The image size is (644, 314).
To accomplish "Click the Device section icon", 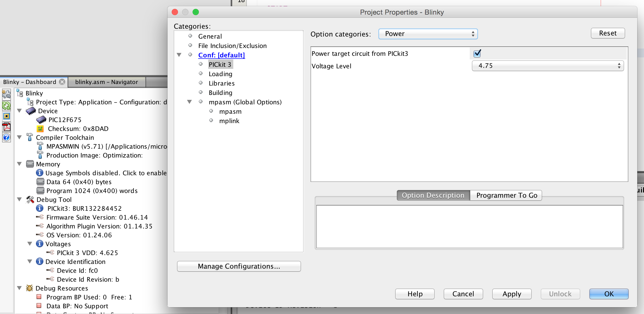I will [x=32, y=110].
